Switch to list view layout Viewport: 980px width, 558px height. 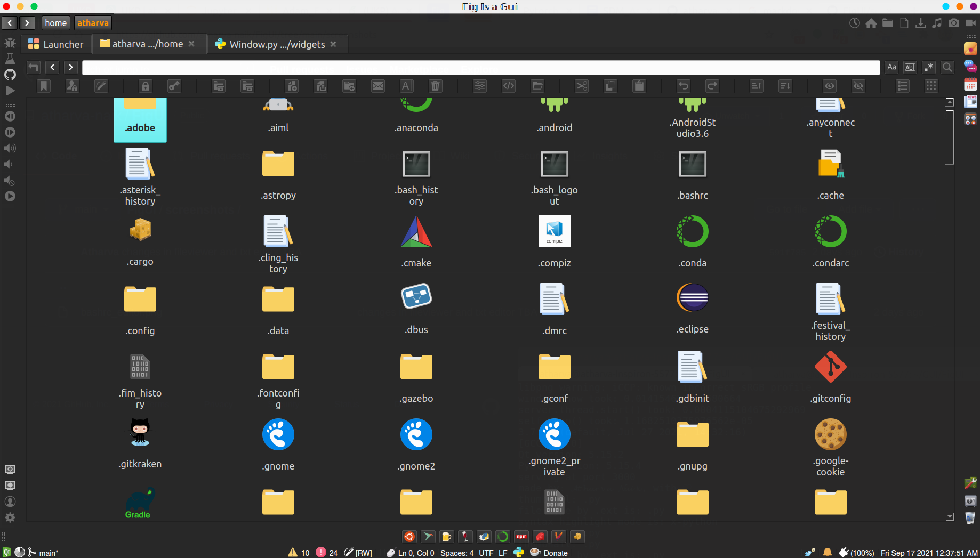coord(903,86)
